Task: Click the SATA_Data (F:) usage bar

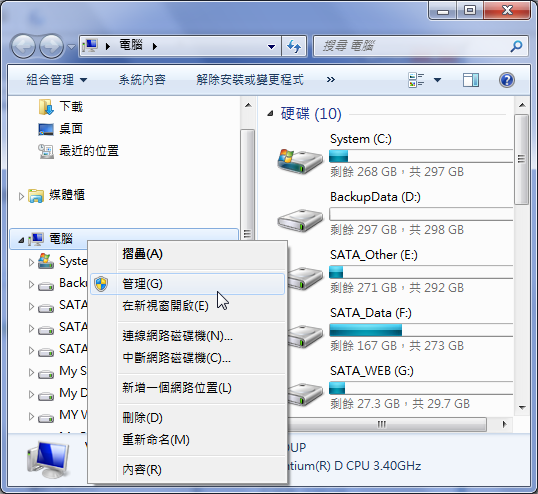Action: click(x=421, y=330)
